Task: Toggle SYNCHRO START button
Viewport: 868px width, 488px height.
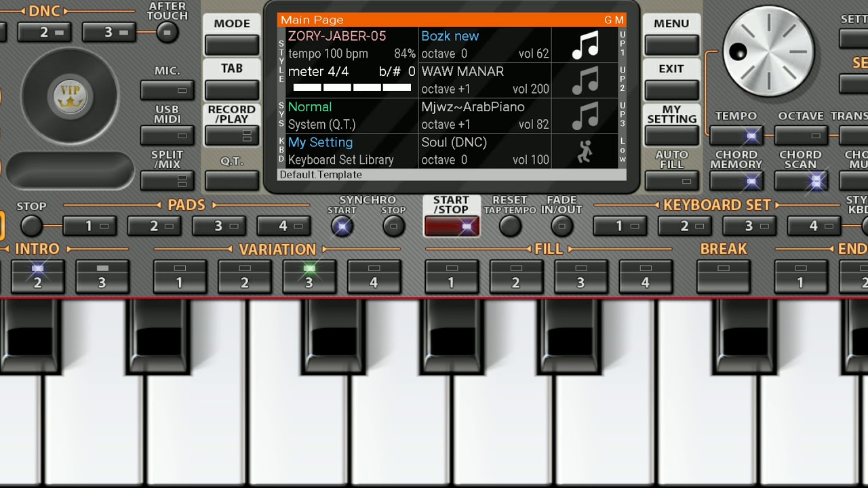Action: click(342, 226)
